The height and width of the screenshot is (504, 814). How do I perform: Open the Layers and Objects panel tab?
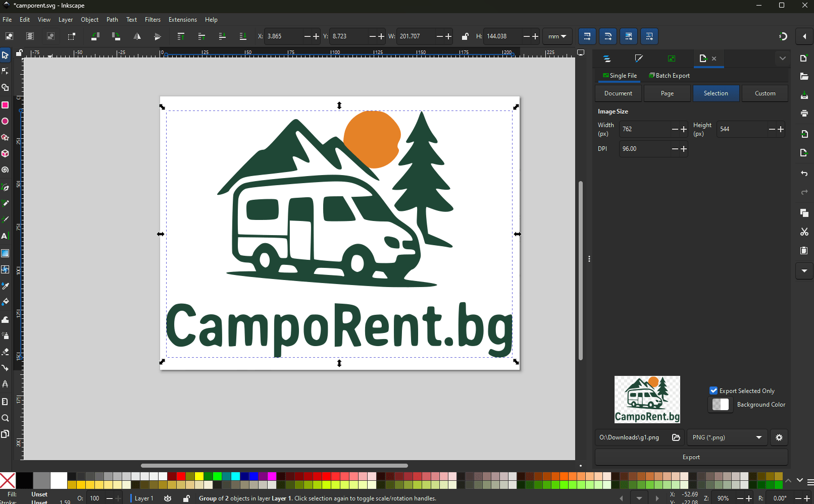(607, 59)
